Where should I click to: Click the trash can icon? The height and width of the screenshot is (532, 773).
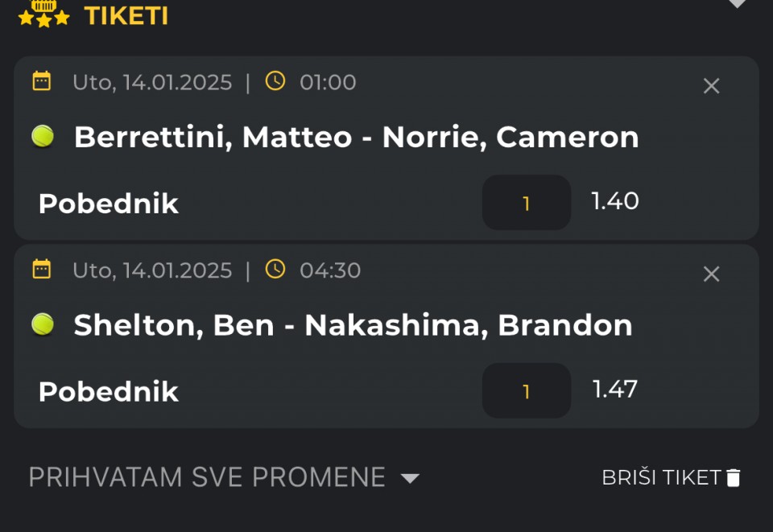[733, 478]
